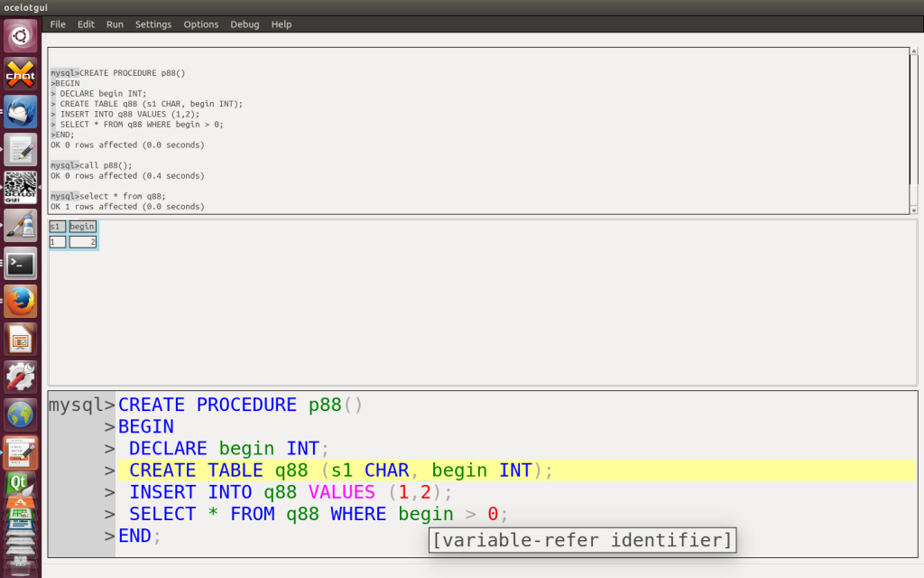Open the Run menu
924x578 pixels.
point(115,24)
